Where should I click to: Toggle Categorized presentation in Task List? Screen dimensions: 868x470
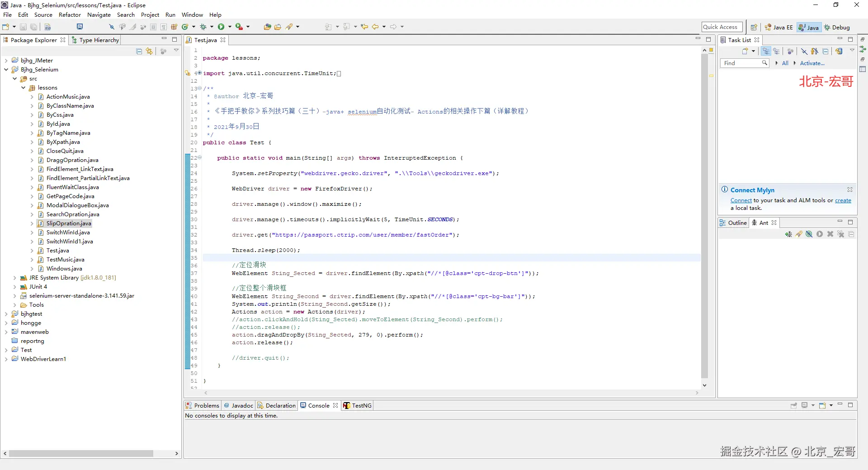pyautogui.click(x=766, y=51)
